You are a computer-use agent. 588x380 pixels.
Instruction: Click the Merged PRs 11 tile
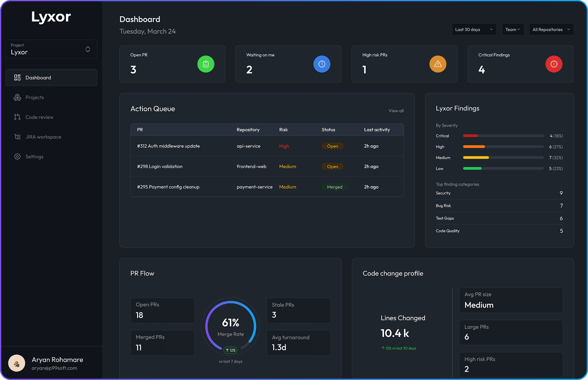[x=162, y=343]
